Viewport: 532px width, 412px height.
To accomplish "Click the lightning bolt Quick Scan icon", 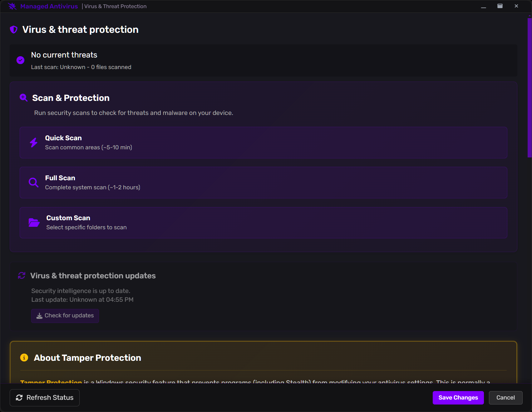I will [x=34, y=142].
